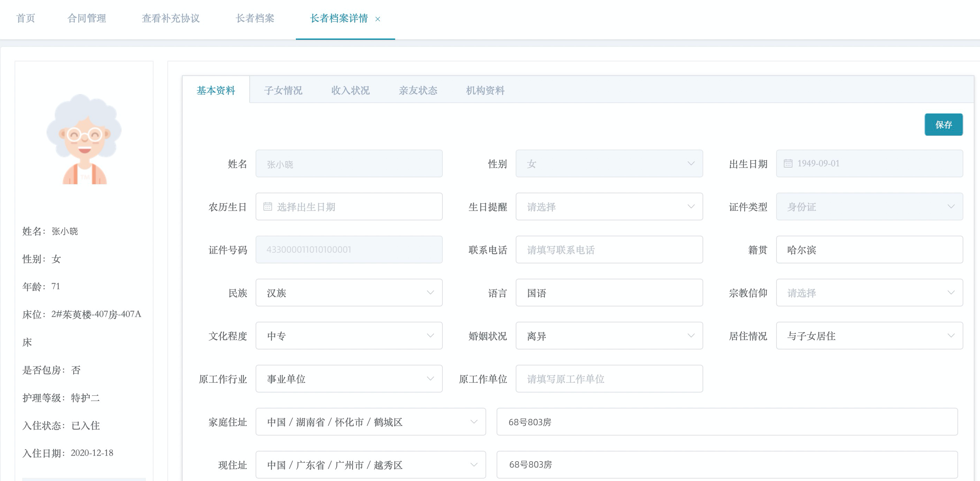
Task: Open the 生日提醒 dropdown
Action: pos(609,206)
